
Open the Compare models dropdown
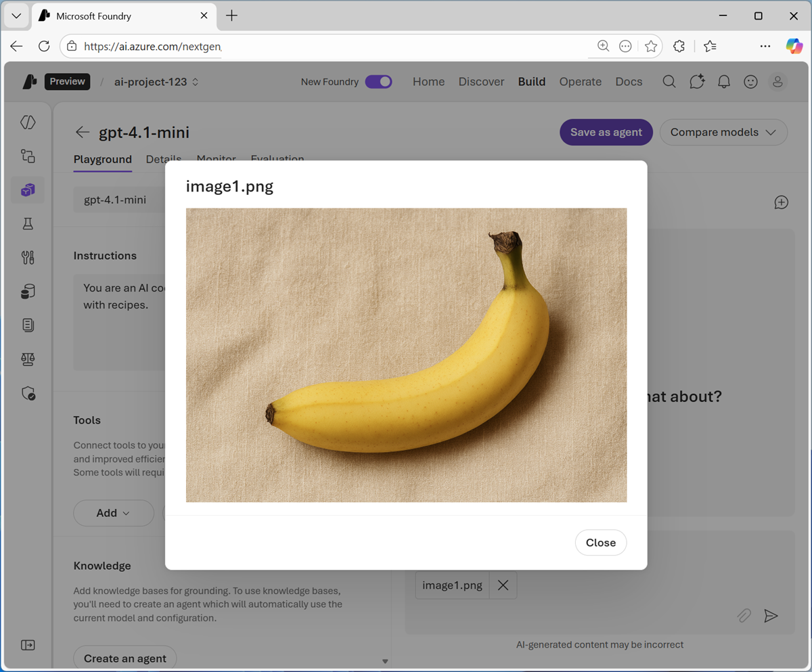click(x=723, y=132)
